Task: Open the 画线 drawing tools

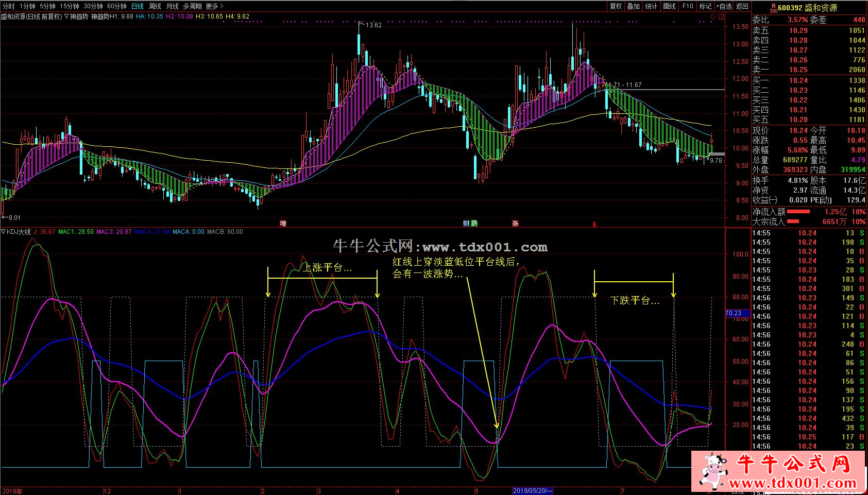Action: coord(670,6)
